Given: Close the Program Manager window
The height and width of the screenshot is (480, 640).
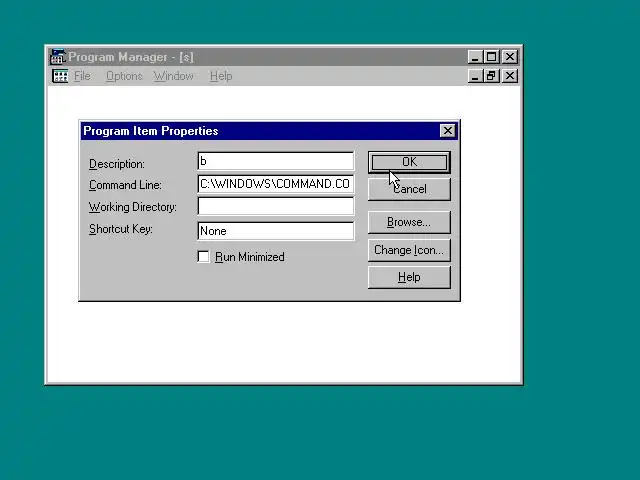Looking at the screenshot, I should (x=510, y=57).
